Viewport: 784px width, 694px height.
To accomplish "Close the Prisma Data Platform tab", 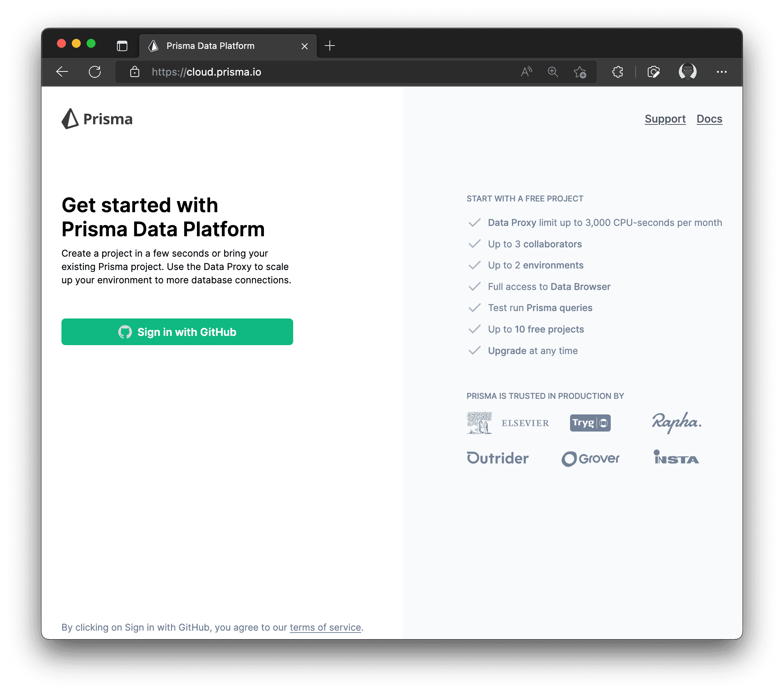I will point(305,46).
